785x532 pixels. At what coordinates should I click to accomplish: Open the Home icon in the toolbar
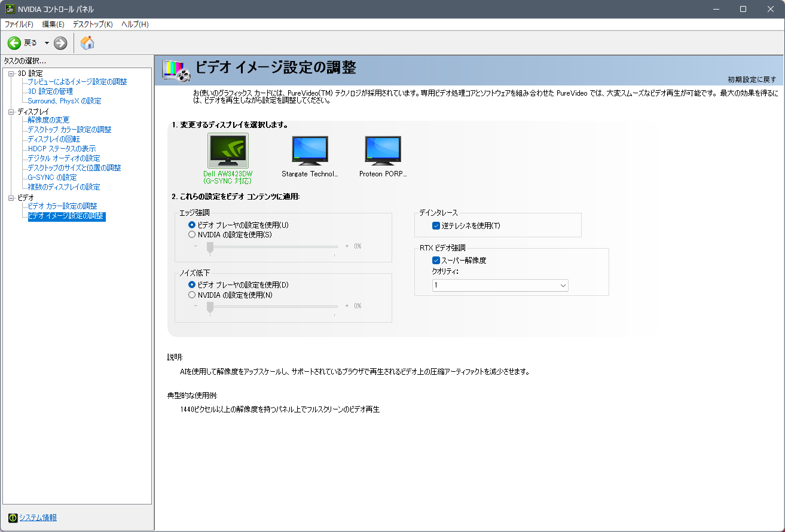[x=87, y=43]
